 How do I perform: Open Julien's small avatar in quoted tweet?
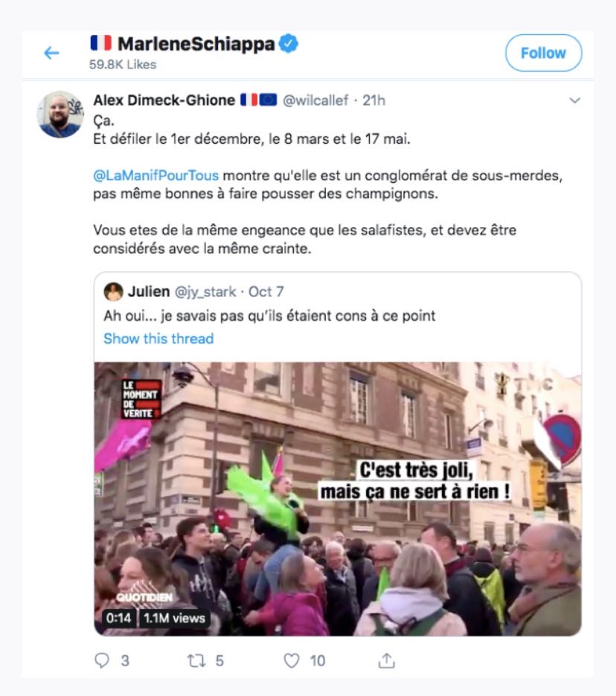pos(113,292)
